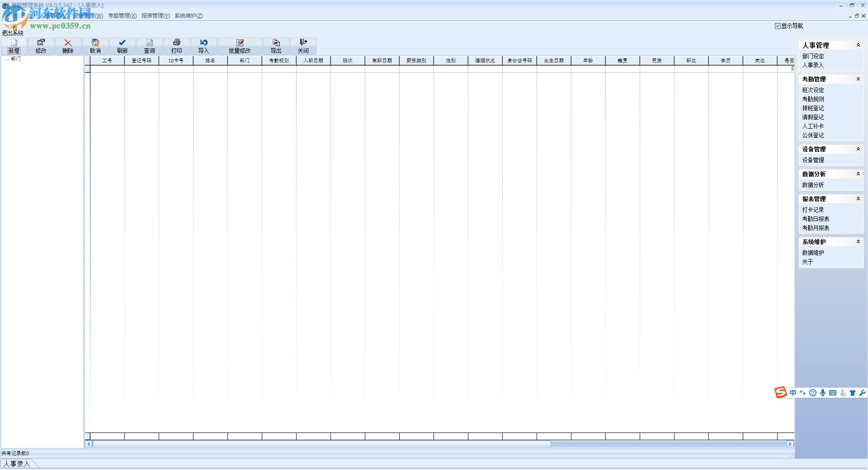Toggle the 中 Chinese/English input mode
This screenshot has height=470, width=868.
pyautogui.click(x=793, y=393)
